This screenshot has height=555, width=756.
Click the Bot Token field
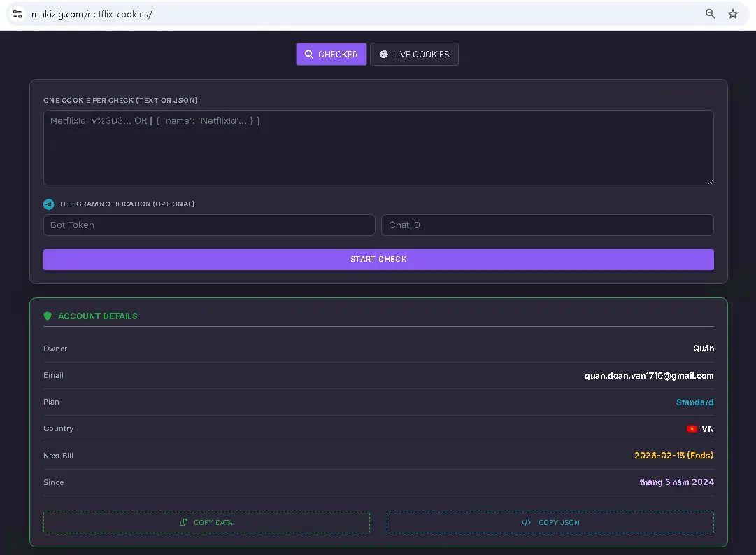[x=209, y=225]
